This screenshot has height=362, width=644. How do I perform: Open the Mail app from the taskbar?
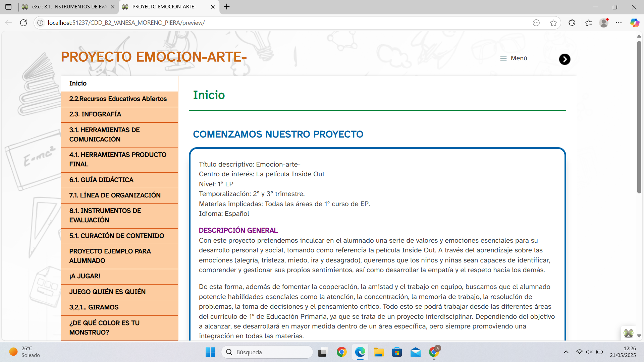[x=415, y=352]
